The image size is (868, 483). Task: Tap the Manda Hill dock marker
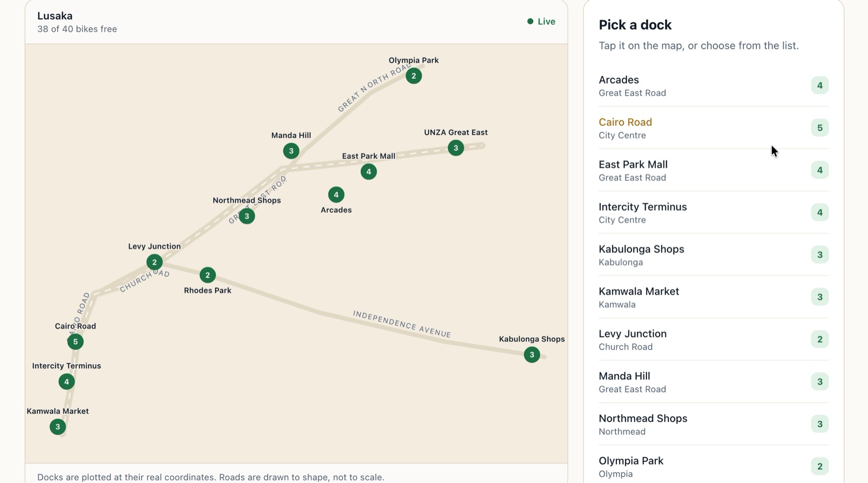pos(291,151)
